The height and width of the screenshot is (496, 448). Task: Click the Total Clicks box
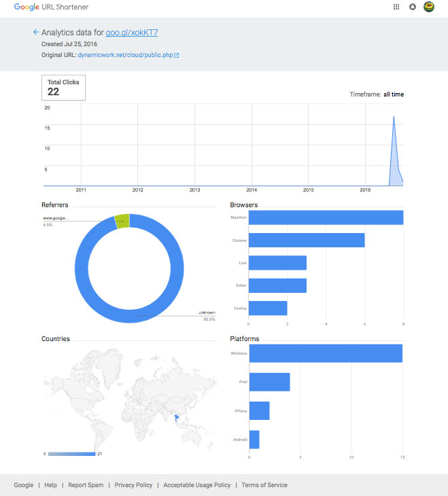click(x=63, y=88)
